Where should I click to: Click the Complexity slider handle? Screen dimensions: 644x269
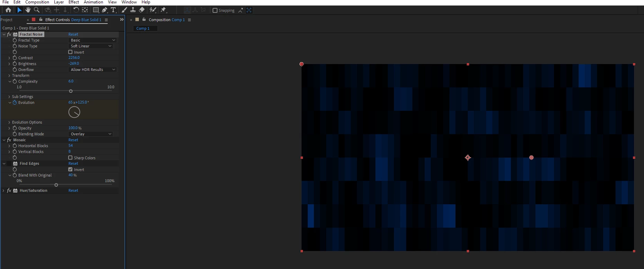(x=71, y=91)
